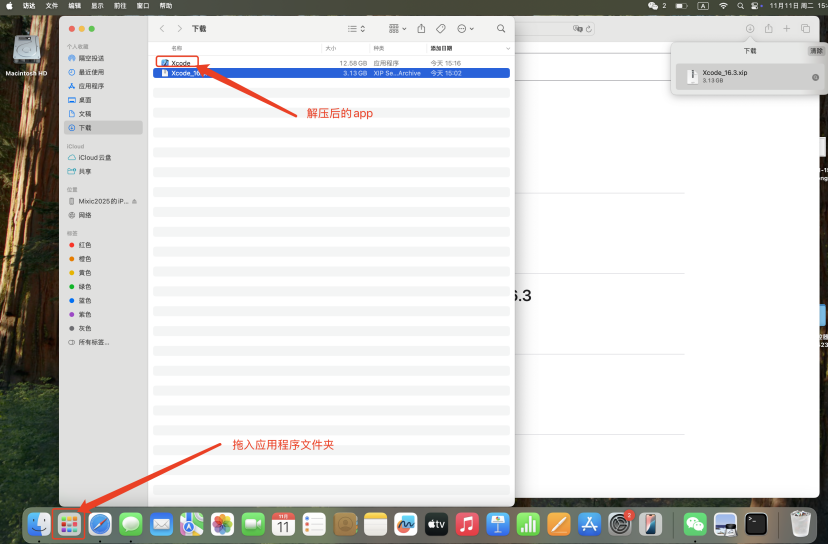Open Calendar showing 11 in Dock
The width and height of the screenshot is (828, 544).
coord(284,524)
